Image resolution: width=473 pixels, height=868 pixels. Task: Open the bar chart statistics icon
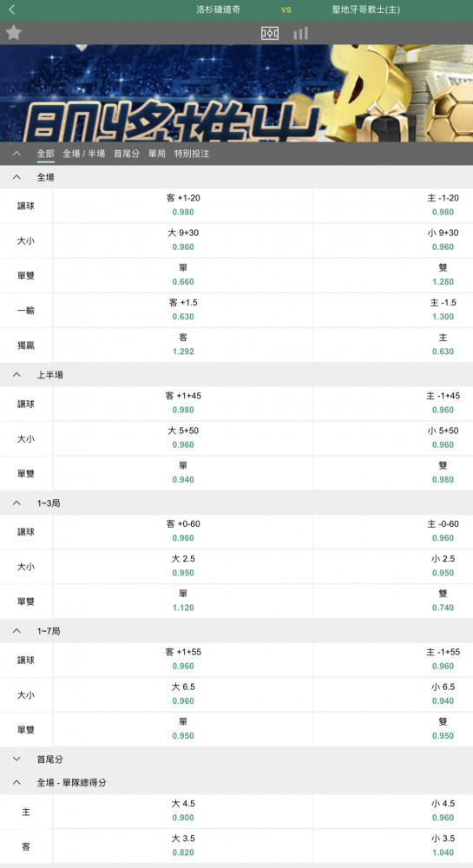pyautogui.click(x=300, y=33)
